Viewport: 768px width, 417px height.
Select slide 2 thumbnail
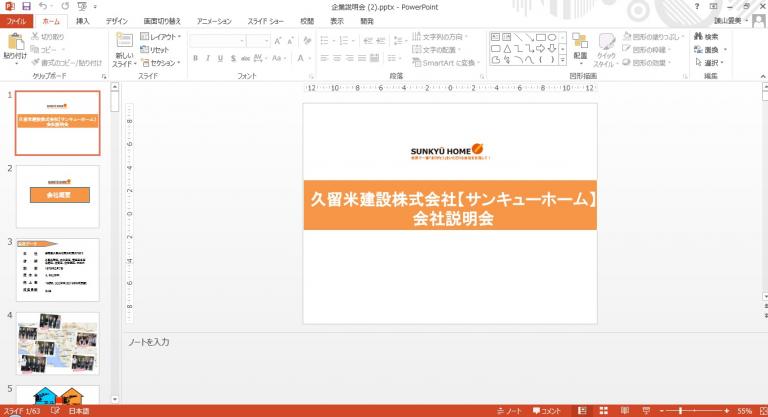[x=58, y=196]
